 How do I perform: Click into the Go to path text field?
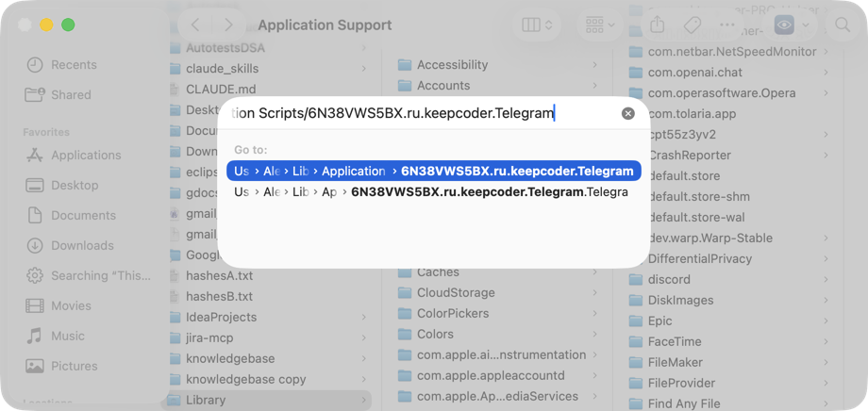tap(421, 113)
